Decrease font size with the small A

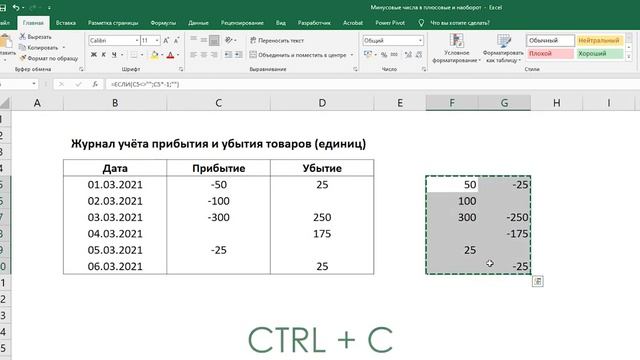coord(176,40)
